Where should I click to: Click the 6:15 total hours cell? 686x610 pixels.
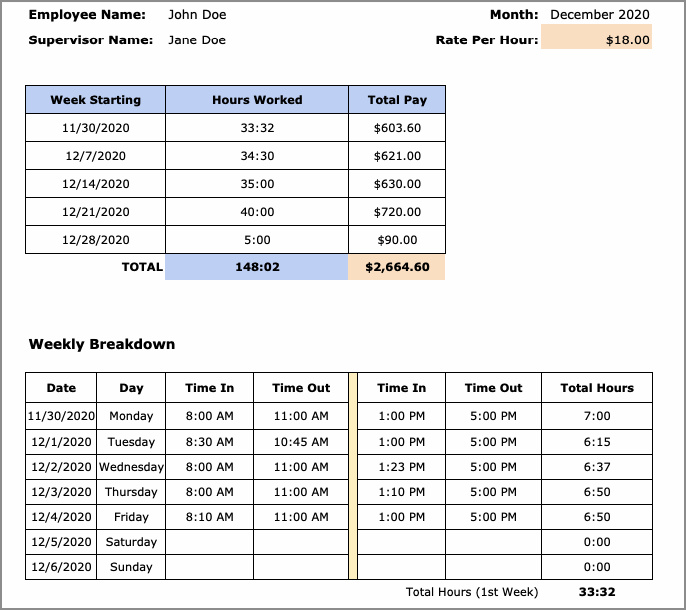pos(597,442)
